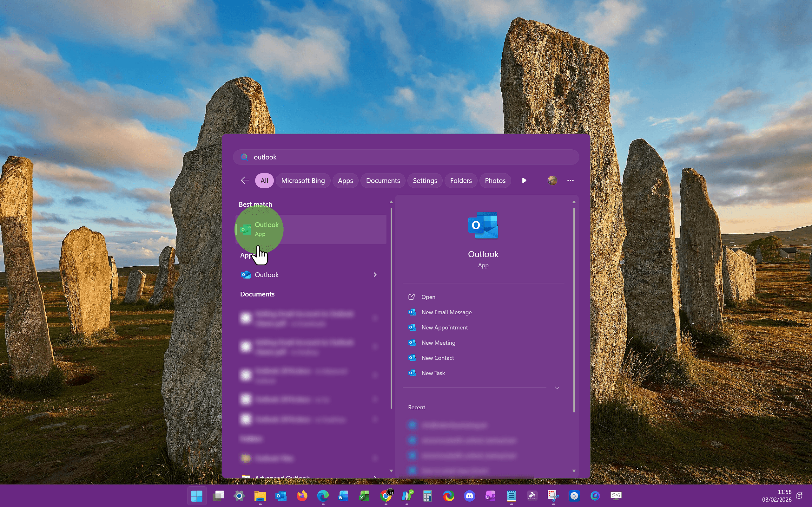Viewport: 812px width, 507px height.
Task: Click the more options ellipsis icon
Action: [x=570, y=180]
